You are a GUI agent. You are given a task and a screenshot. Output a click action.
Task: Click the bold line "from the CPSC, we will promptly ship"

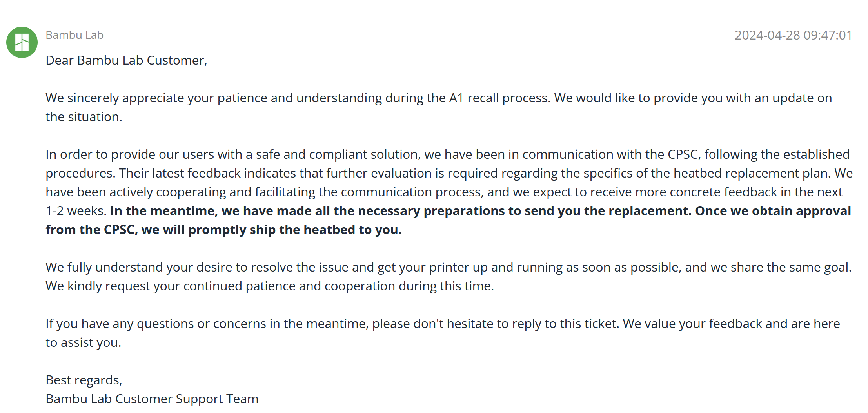pos(223,230)
